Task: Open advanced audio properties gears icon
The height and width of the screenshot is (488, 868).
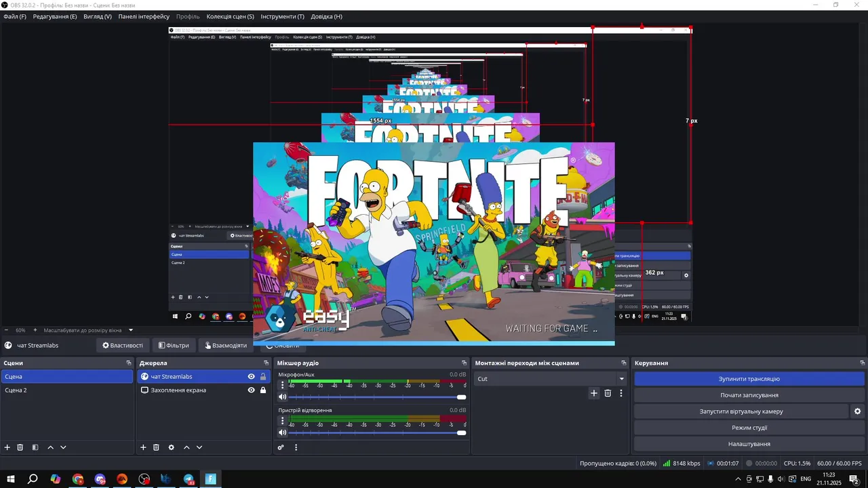Action: 281,447
